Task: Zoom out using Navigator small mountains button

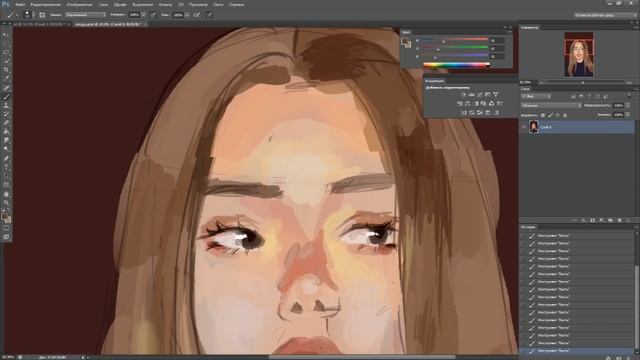Action: 542,82
